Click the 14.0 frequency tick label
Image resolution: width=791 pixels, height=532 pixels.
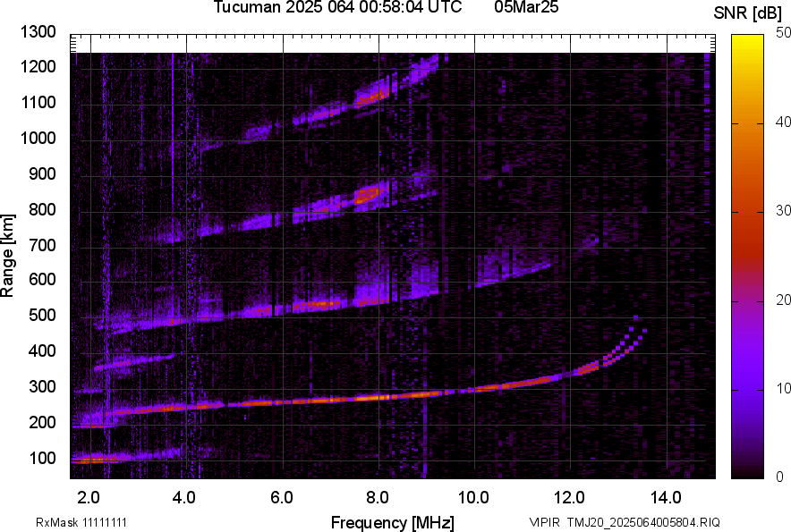[x=666, y=496]
